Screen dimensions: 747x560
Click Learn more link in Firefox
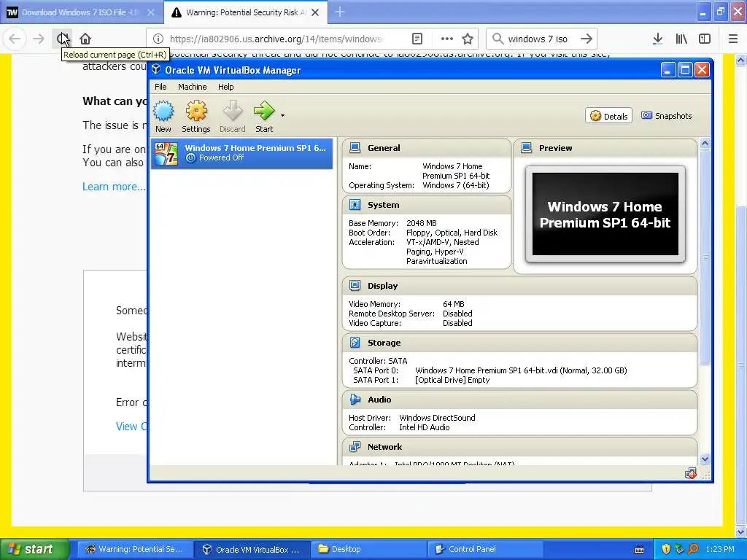point(113,187)
